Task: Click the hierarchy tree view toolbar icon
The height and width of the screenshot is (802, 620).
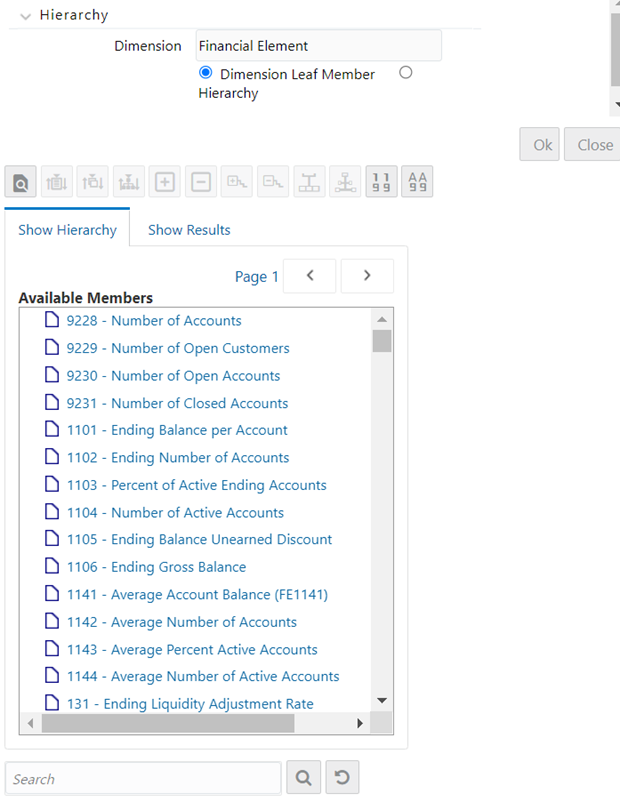Action: click(309, 181)
